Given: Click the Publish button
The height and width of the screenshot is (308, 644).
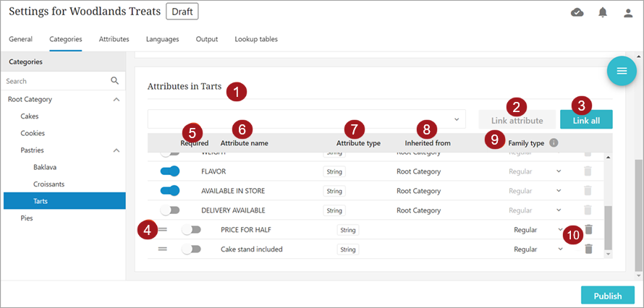Looking at the screenshot, I should [607, 296].
